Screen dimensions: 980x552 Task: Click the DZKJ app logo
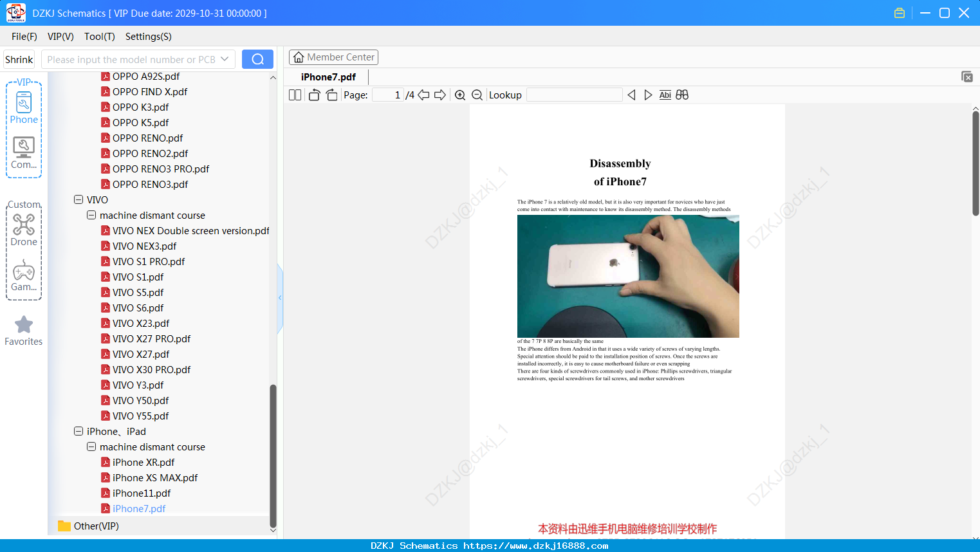point(15,13)
